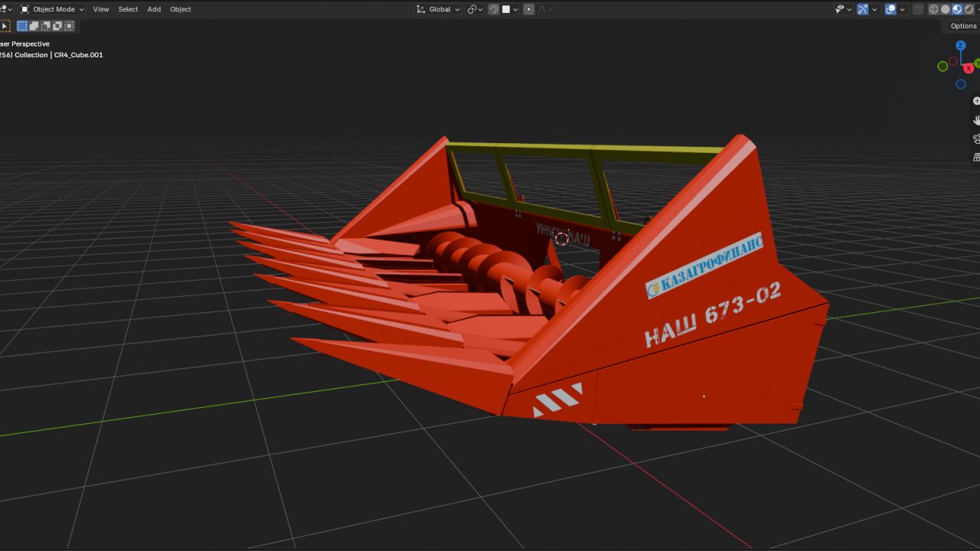Switch to Material Preview shading

pos(957,9)
